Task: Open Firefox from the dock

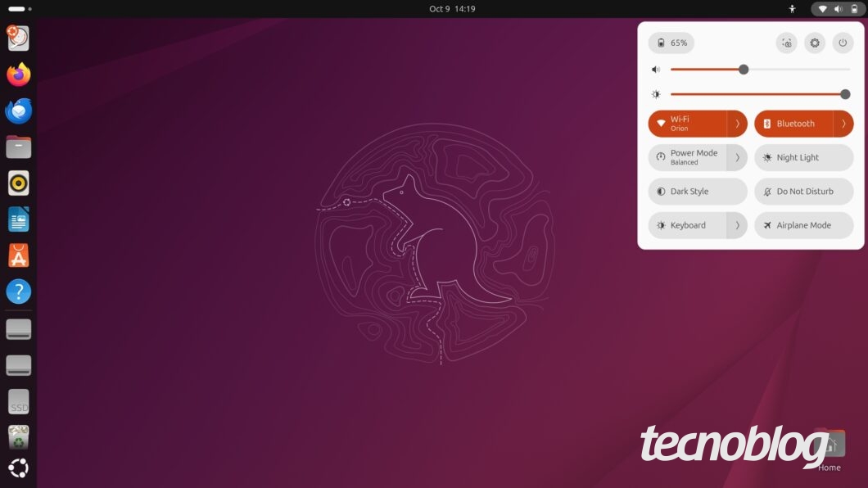Action: point(18,75)
